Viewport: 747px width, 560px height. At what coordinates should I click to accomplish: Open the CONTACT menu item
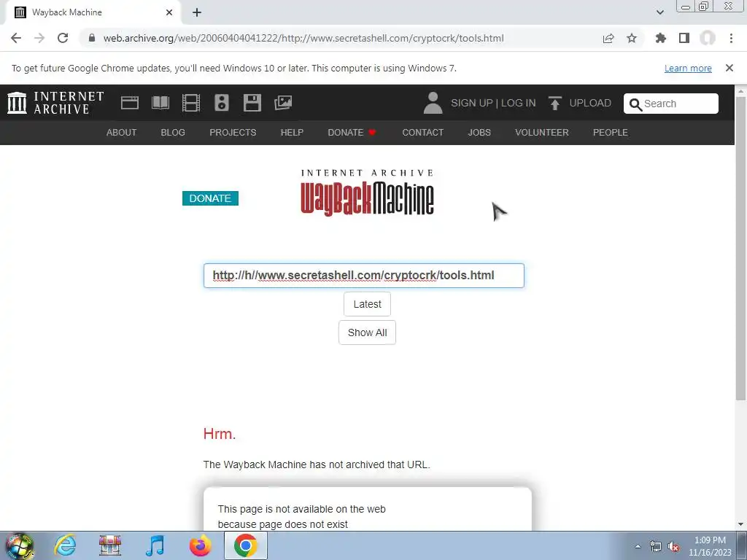pos(423,133)
